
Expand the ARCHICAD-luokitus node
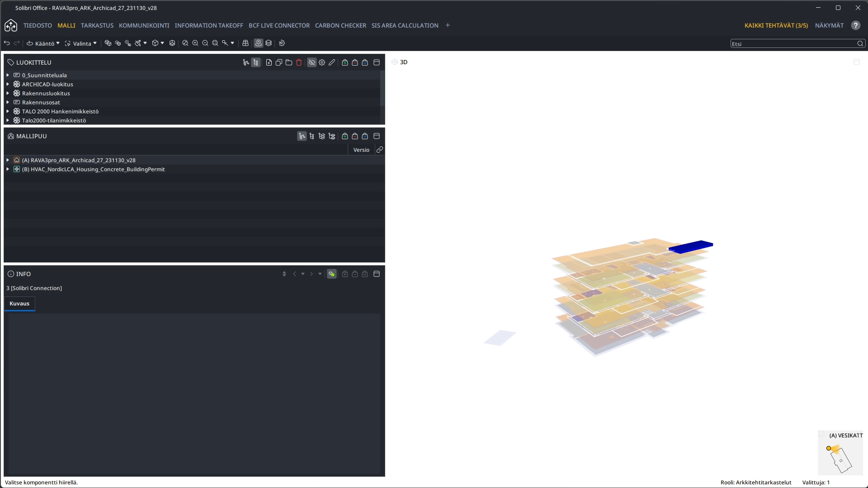(8, 84)
